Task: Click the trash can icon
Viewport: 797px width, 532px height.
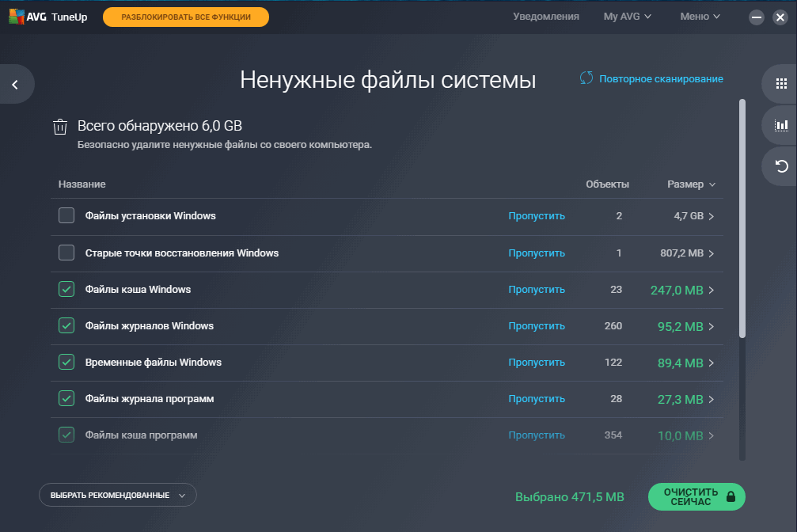Action: tap(60, 127)
